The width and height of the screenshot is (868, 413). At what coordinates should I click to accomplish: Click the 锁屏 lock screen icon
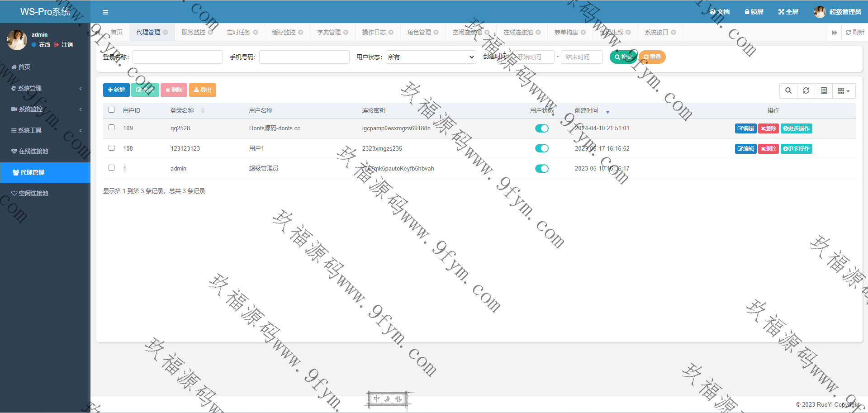tap(754, 12)
